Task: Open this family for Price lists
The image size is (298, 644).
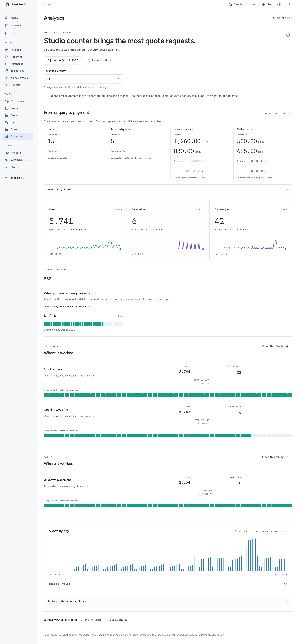Action: [x=275, y=346]
